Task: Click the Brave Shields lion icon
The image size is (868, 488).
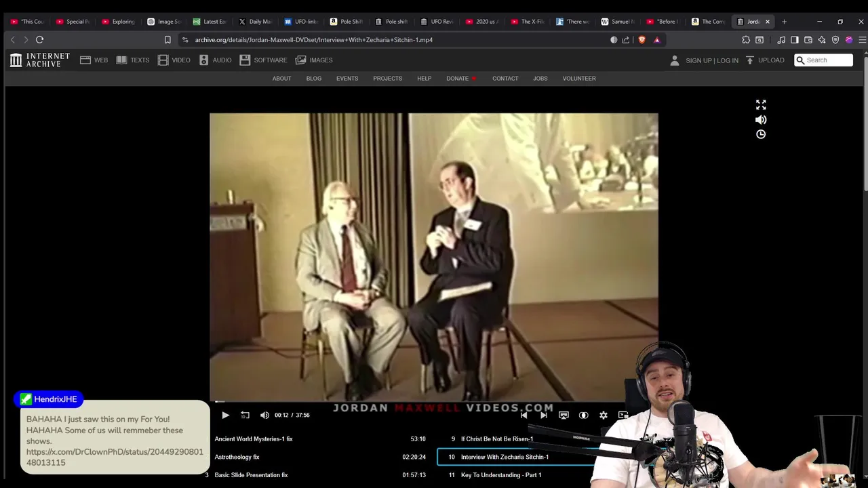Action: [642, 40]
